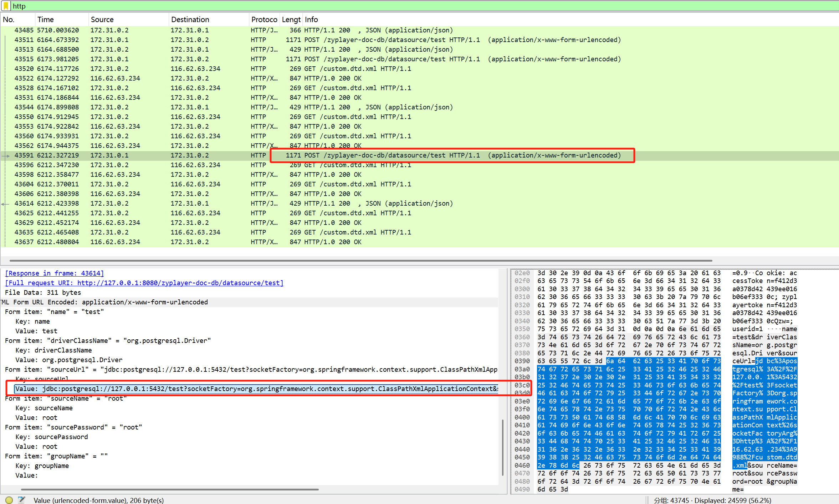839x504 pixels.
Task: Click the response arrow marker of packet 43614
Action: tap(5, 204)
